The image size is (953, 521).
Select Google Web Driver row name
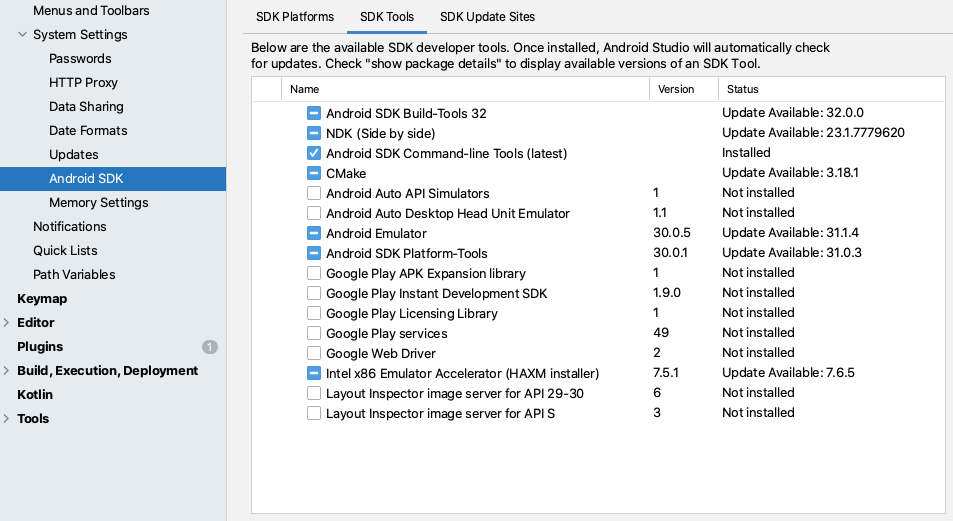tap(380, 354)
